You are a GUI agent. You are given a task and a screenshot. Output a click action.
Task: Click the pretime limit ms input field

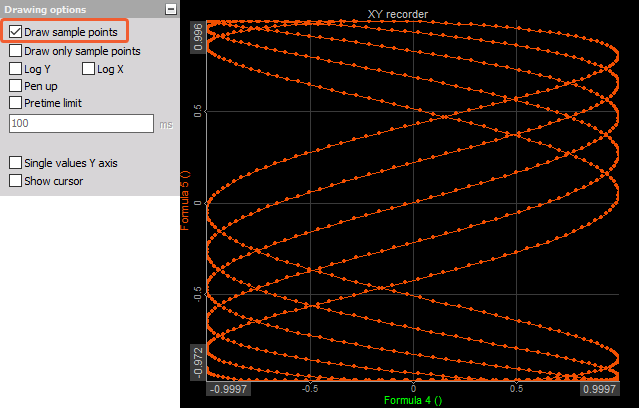pyautogui.click(x=82, y=124)
